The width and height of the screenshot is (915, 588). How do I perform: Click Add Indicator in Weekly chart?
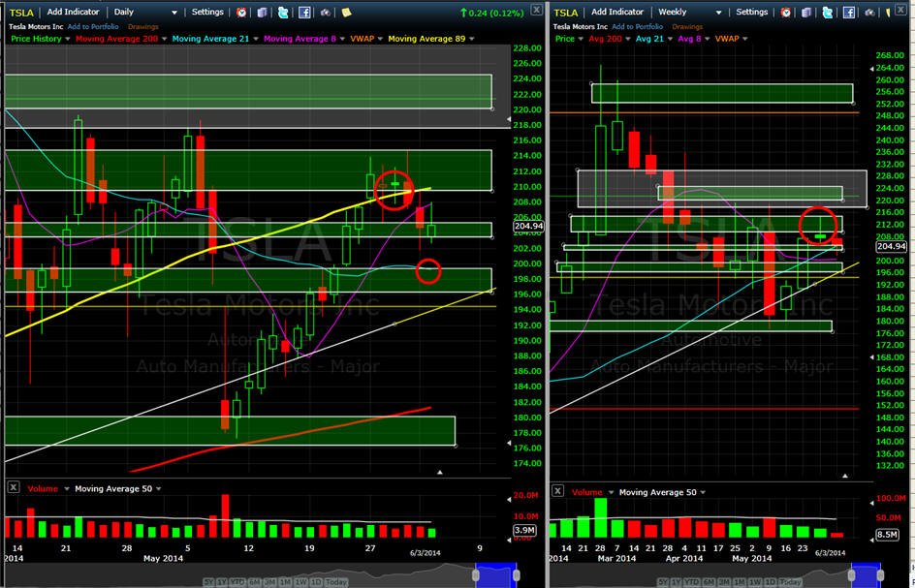pos(617,12)
